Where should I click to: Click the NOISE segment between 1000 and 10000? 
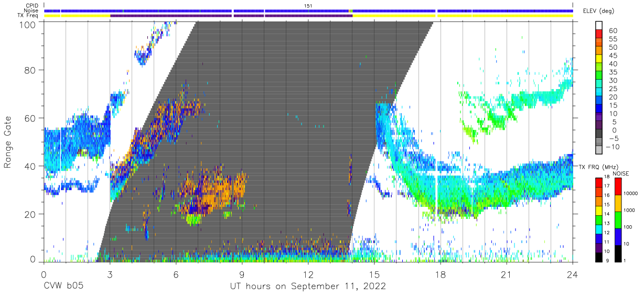tap(617, 203)
